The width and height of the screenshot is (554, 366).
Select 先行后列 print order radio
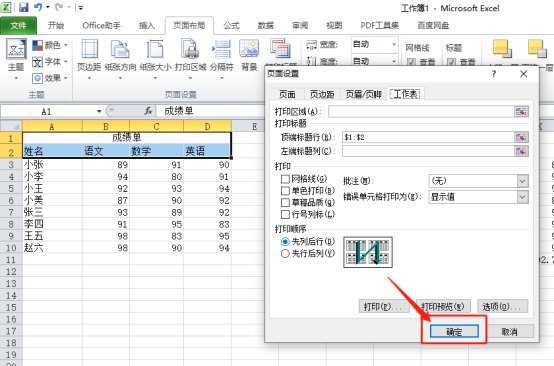point(285,253)
